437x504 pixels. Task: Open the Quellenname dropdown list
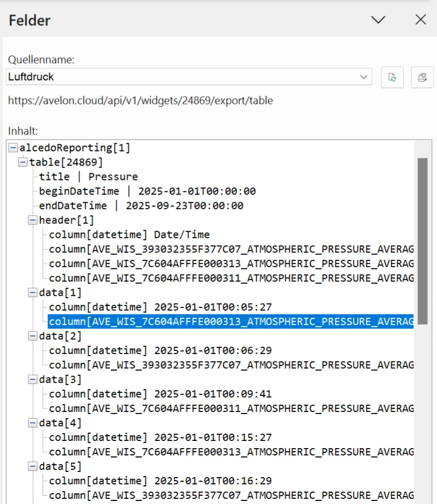point(363,77)
